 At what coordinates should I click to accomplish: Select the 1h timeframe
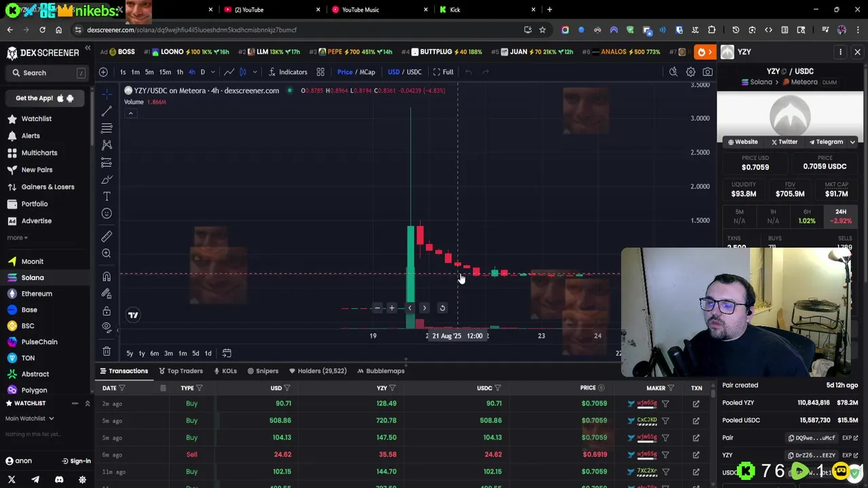click(x=180, y=72)
